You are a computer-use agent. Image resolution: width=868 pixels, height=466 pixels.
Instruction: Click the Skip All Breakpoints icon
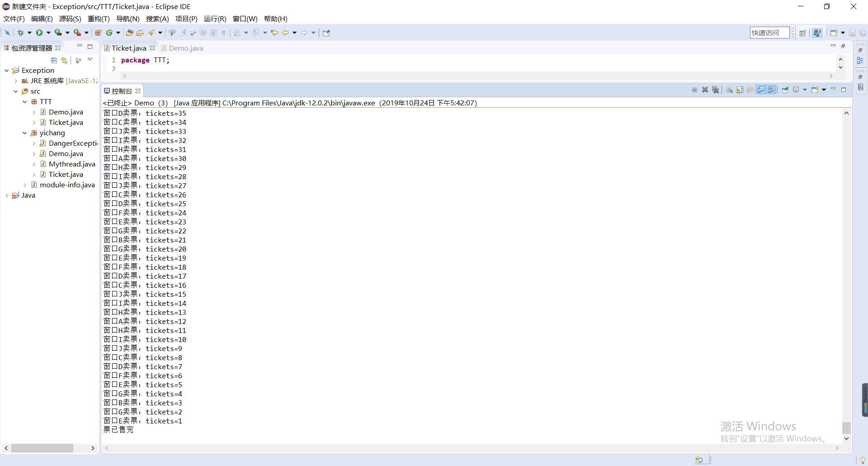tap(7, 33)
